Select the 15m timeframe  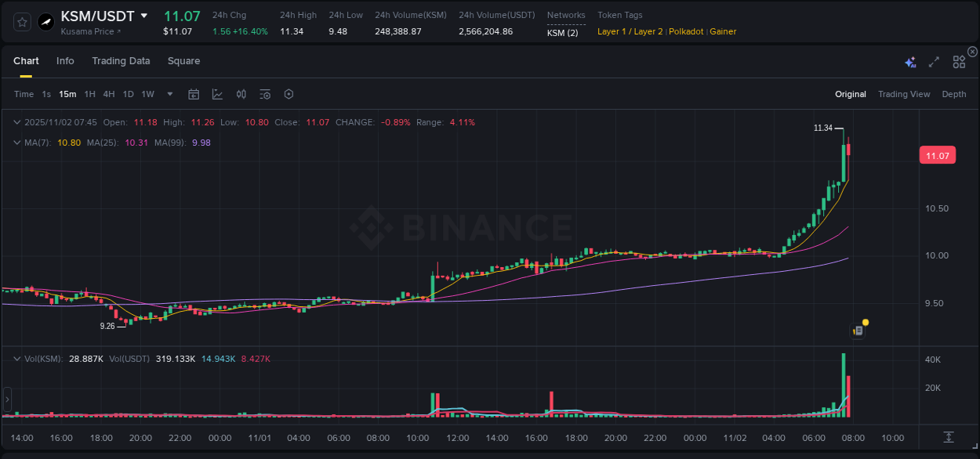click(67, 94)
